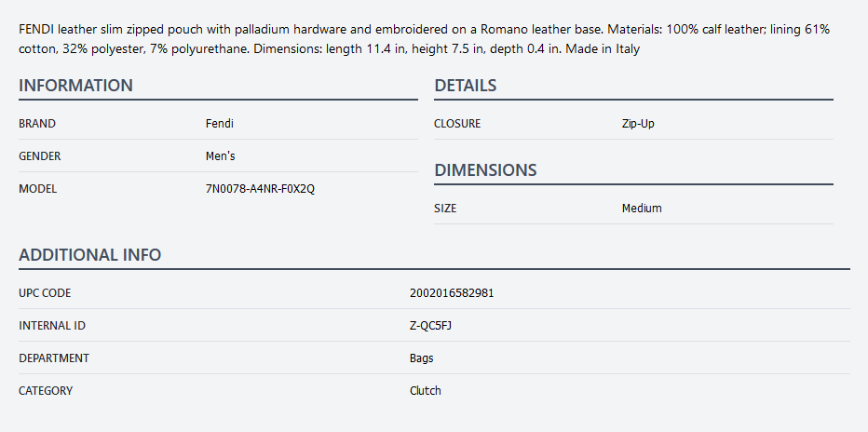Click the MODEL label
The image size is (868, 432).
[x=37, y=189]
